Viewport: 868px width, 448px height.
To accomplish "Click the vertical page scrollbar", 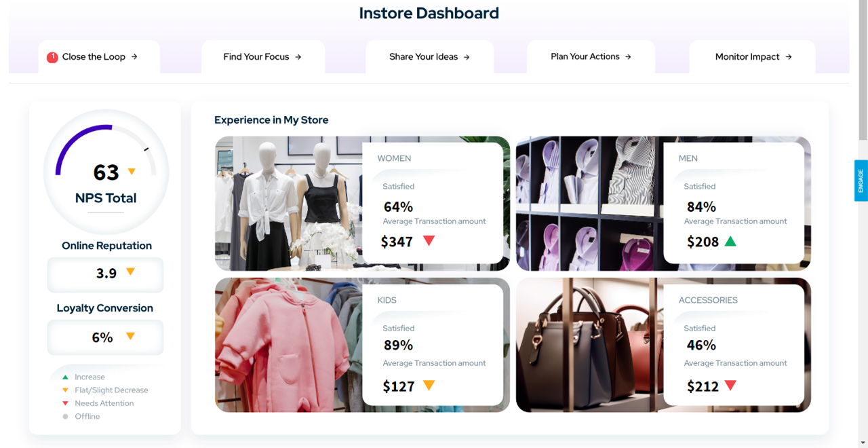I will tap(863, 224).
